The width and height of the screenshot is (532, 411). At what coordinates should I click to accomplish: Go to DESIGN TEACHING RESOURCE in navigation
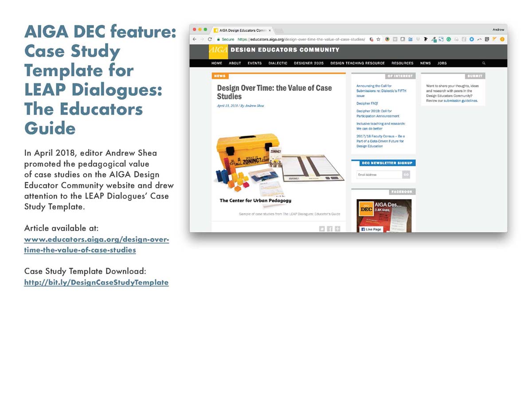click(357, 63)
